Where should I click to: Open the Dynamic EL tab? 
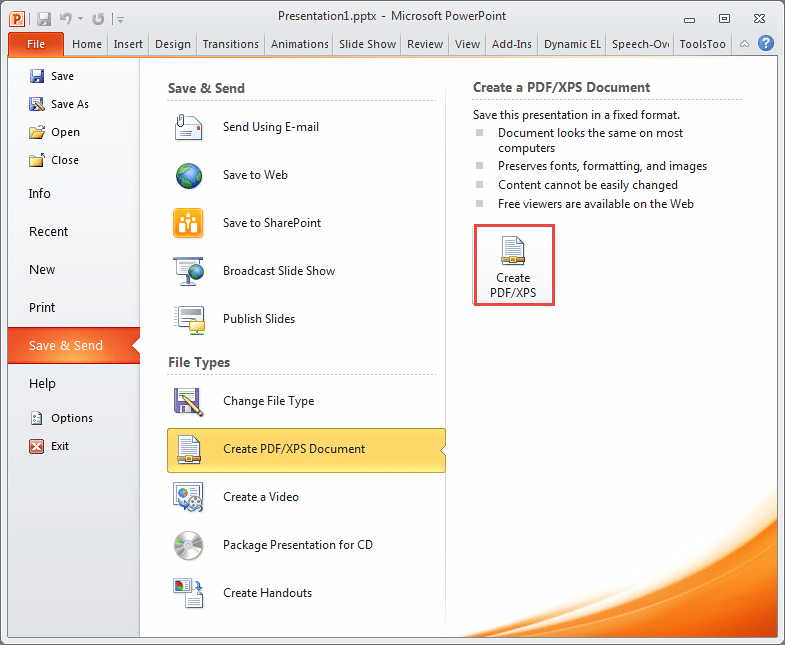[x=572, y=44]
